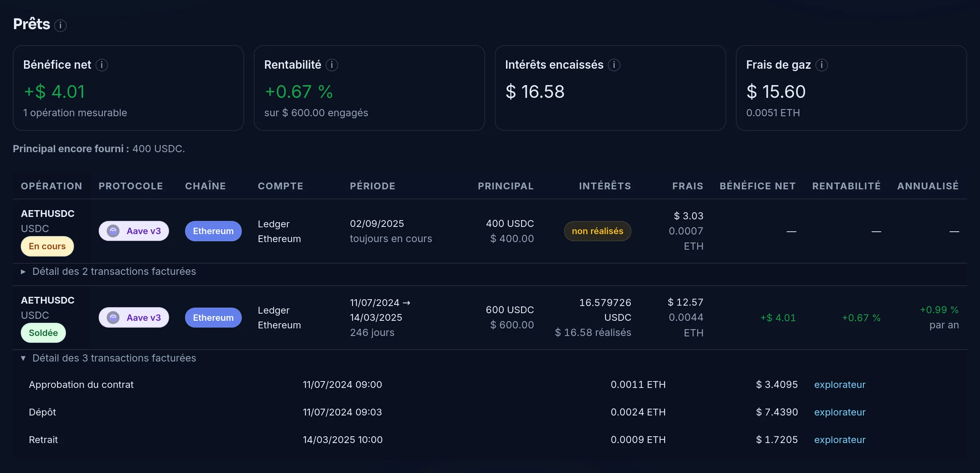
Task: Collapse Détail des 3 transactions facturées
Action: tap(108, 358)
